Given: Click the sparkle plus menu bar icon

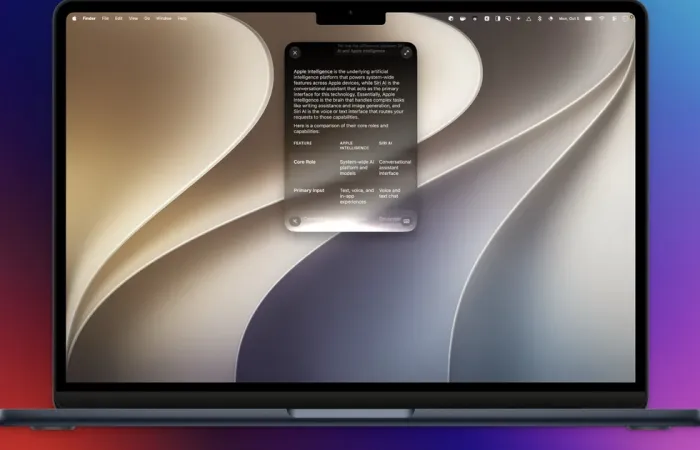Looking at the screenshot, I should [x=518, y=19].
